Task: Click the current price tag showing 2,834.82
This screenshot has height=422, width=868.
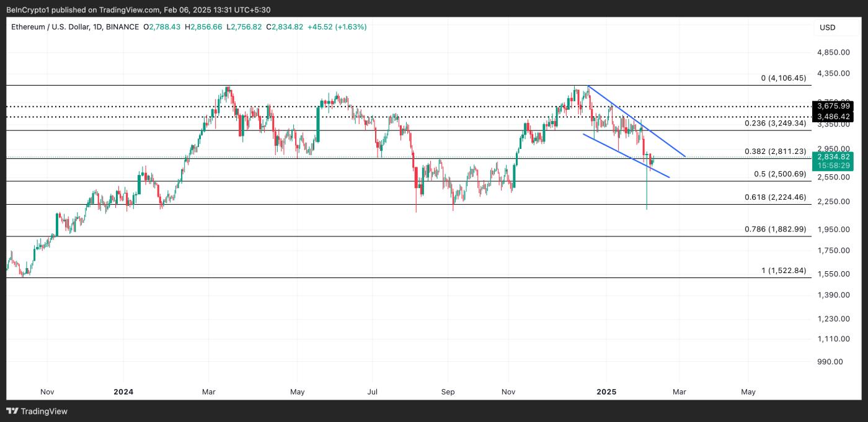Action: 835,158
